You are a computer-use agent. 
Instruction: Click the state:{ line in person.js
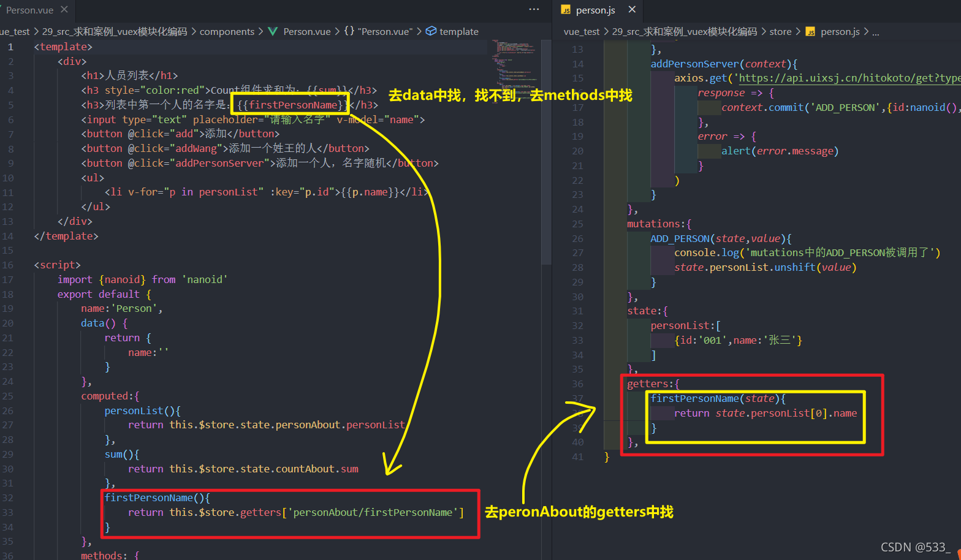coord(647,311)
